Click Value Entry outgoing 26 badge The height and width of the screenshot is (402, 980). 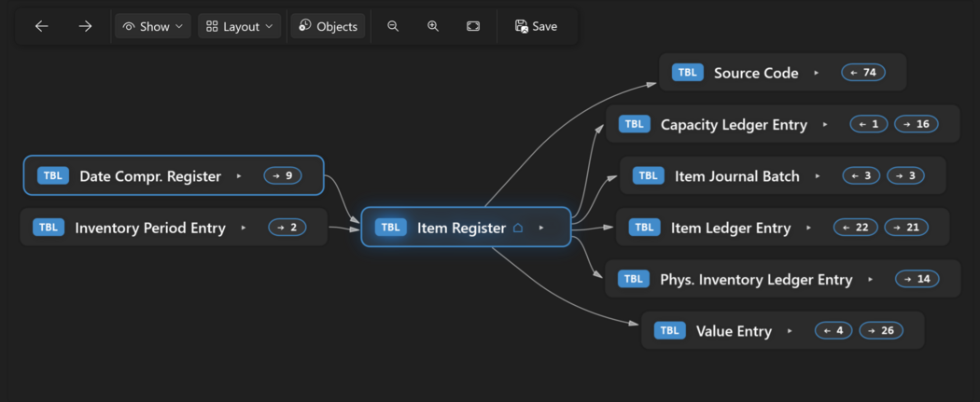(881, 331)
